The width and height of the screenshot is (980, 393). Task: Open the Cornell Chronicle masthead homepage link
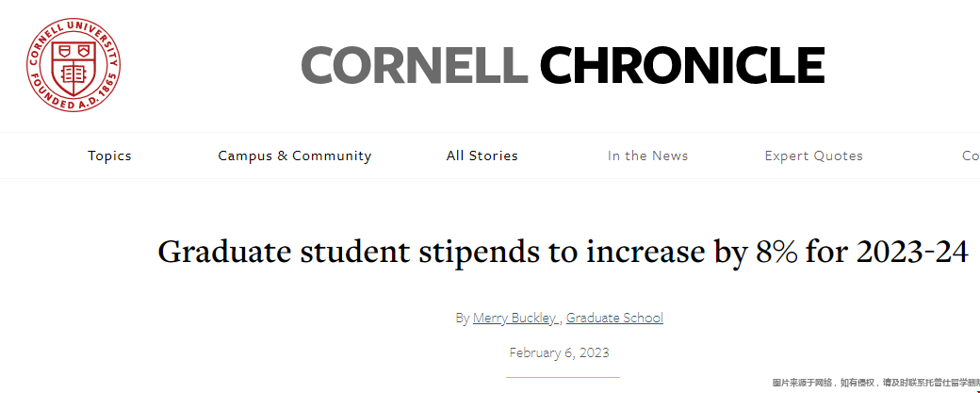click(563, 66)
